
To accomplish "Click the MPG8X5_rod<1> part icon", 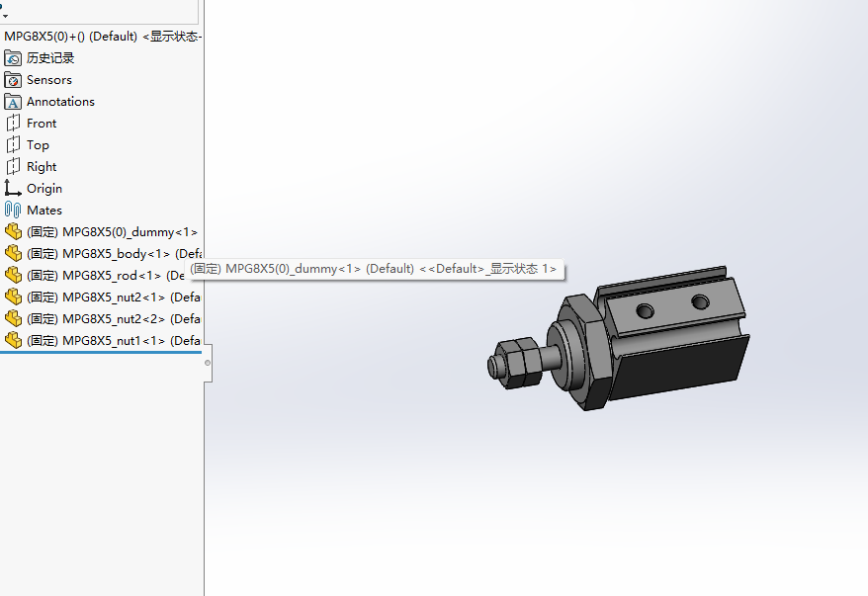I will (x=13, y=275).
